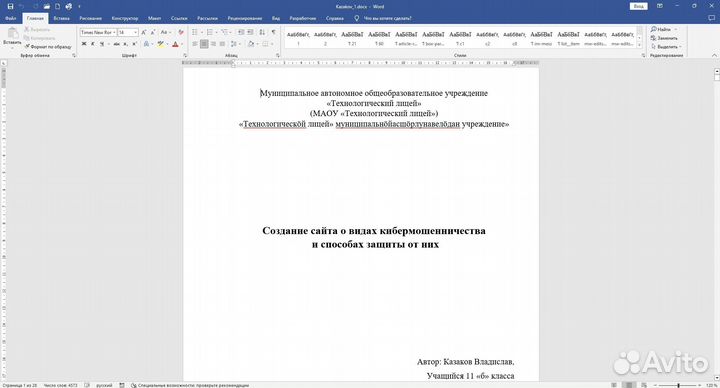Toggle center alignment button
This screenshot has width=720, height=388.
(x=204, y=44)
